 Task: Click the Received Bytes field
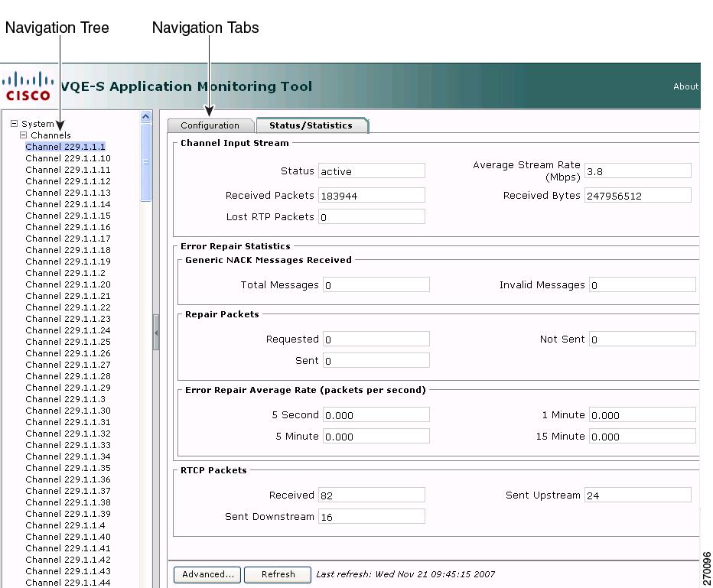637,196
